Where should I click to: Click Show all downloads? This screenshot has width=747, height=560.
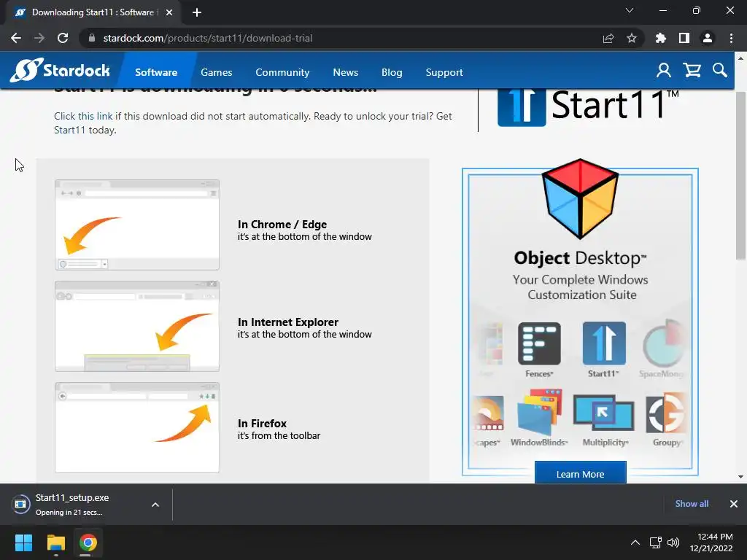pyautogui.click(x=692, y=504)
